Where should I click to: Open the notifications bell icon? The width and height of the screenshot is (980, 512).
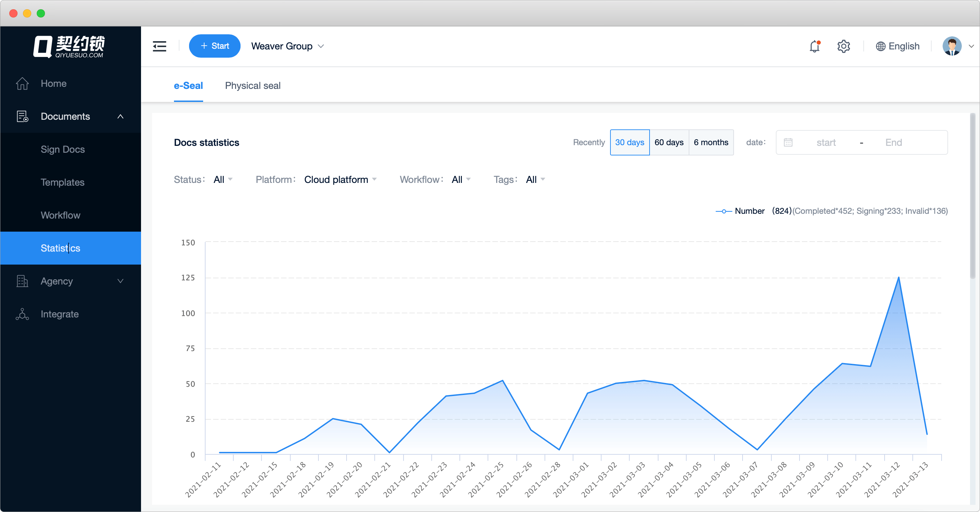pos(814,46)
